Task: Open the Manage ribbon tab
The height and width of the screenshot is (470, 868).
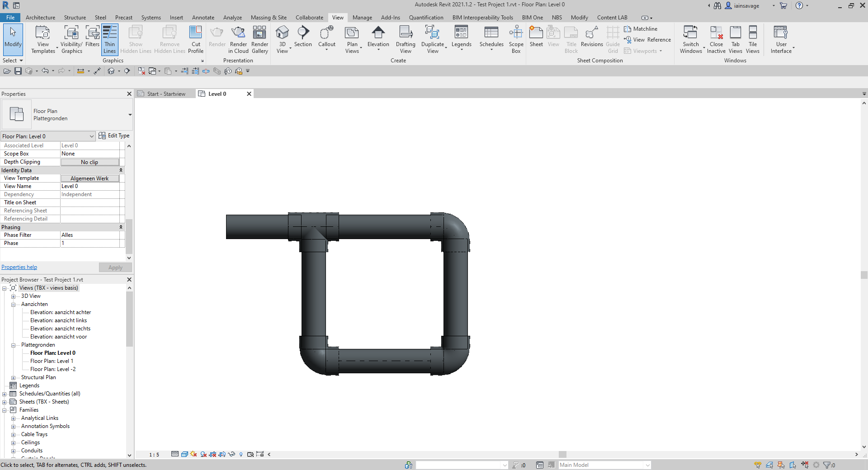Action: click(362, 18)
